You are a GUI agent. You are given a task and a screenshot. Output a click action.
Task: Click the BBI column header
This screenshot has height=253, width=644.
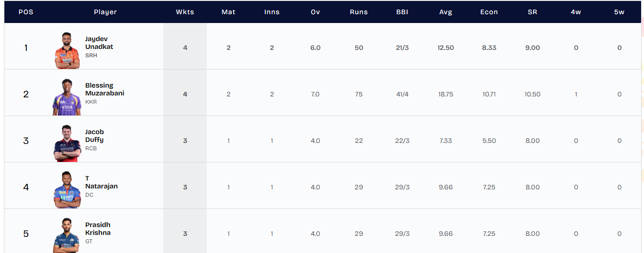402,12
